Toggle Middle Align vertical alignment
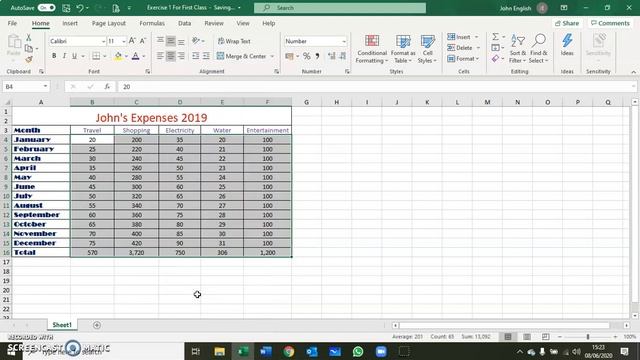This screenshot has width=640, height=360. coord(171,41)
